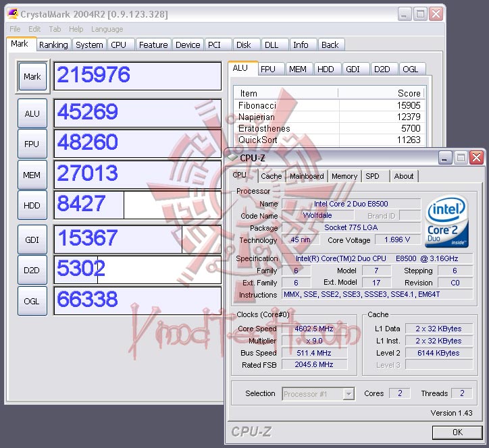Screen dimensions: 489x448
Task: Close the CrystalMark window
Action: [x=436, y=14]
